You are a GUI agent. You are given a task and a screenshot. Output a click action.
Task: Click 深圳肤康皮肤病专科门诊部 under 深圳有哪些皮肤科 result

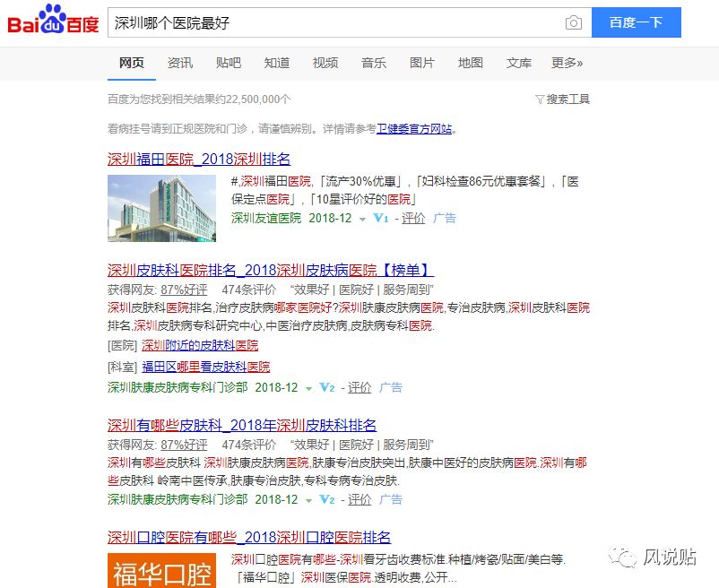coord(178,499)
